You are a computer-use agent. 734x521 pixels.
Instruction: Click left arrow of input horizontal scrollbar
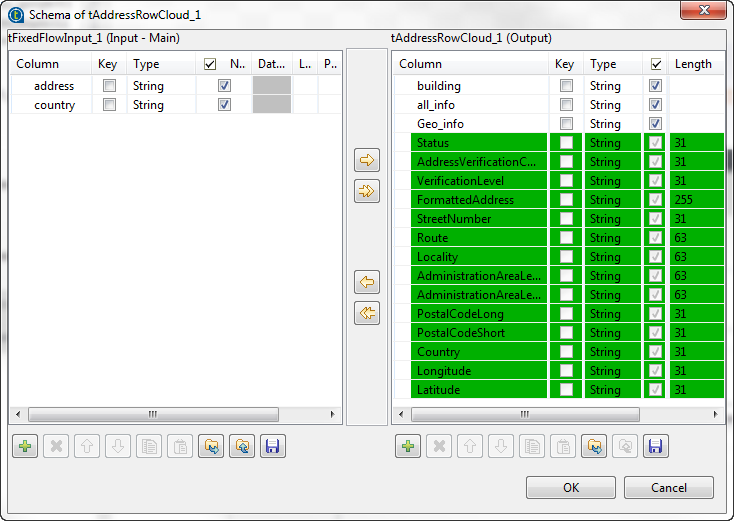tap(18, 414)
